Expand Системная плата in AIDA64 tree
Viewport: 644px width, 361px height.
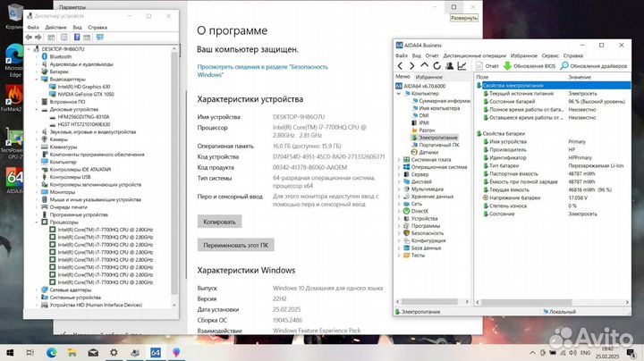[398, 160]
